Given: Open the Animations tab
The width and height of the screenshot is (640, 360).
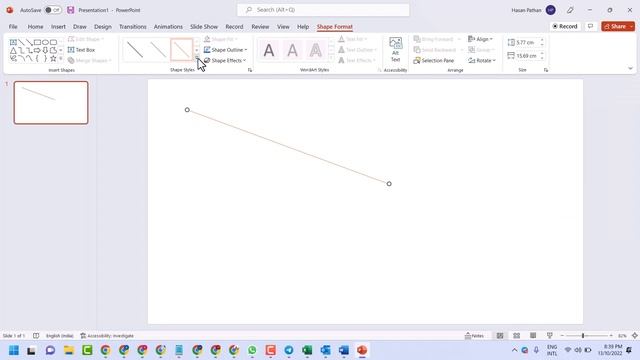Looking at the screenshot, I should click(168, 27).
